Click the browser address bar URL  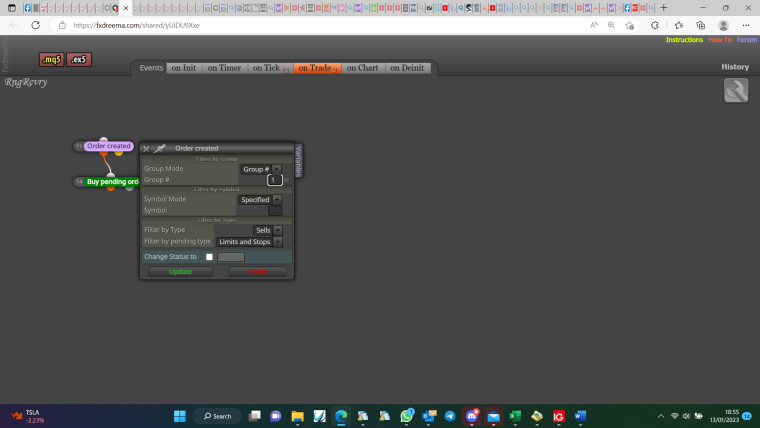point(136,25)
